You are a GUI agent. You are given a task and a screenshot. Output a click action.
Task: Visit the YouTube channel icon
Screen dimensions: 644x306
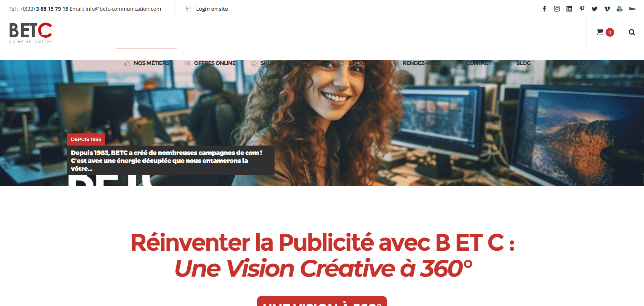point(620,9)
